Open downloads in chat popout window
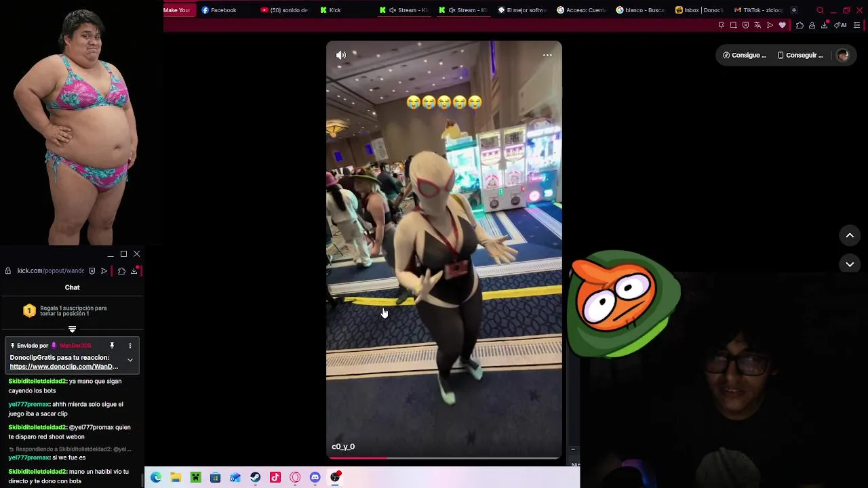 coord(134,270)
